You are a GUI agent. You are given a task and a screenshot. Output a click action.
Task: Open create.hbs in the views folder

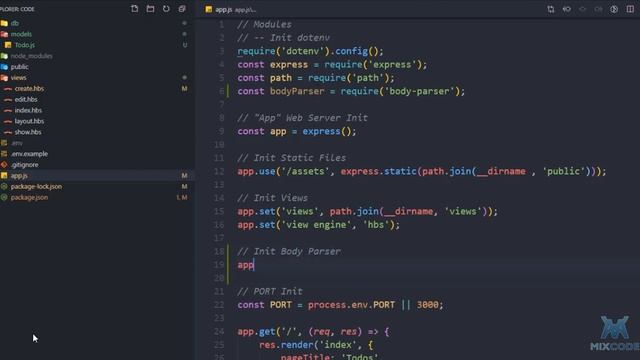pyautogui.click(x=29, y=89)
